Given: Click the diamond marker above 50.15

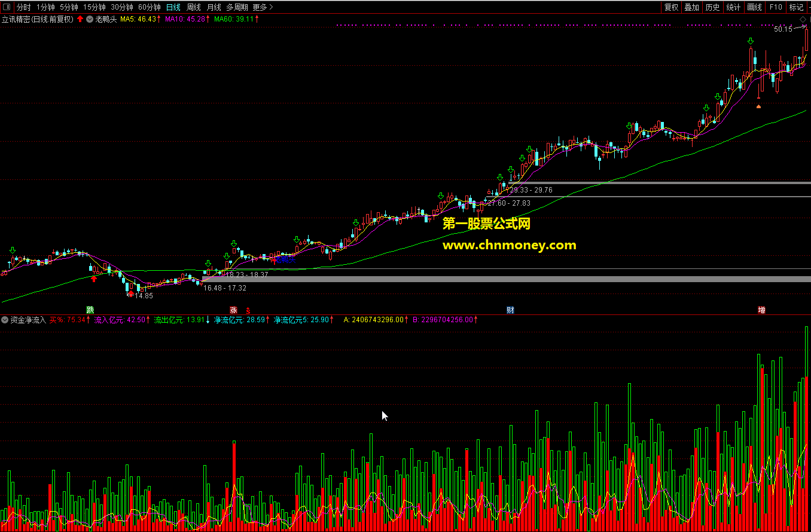Looking at the screenshot, I should 803,20.
